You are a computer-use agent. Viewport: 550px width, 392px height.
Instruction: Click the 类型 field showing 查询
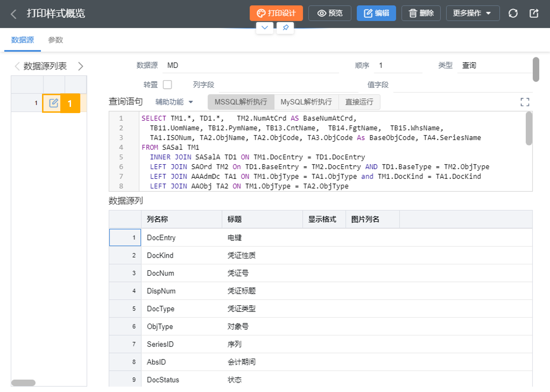495,66
